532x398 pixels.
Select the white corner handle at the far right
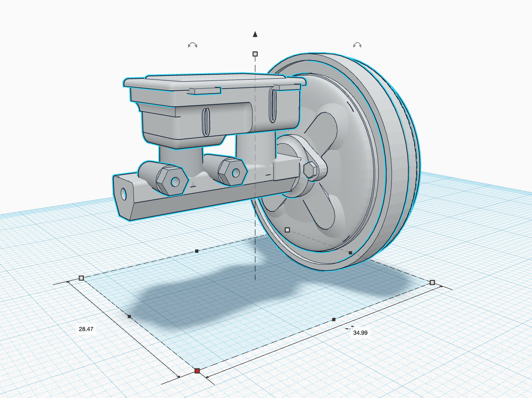pos(432,282)
